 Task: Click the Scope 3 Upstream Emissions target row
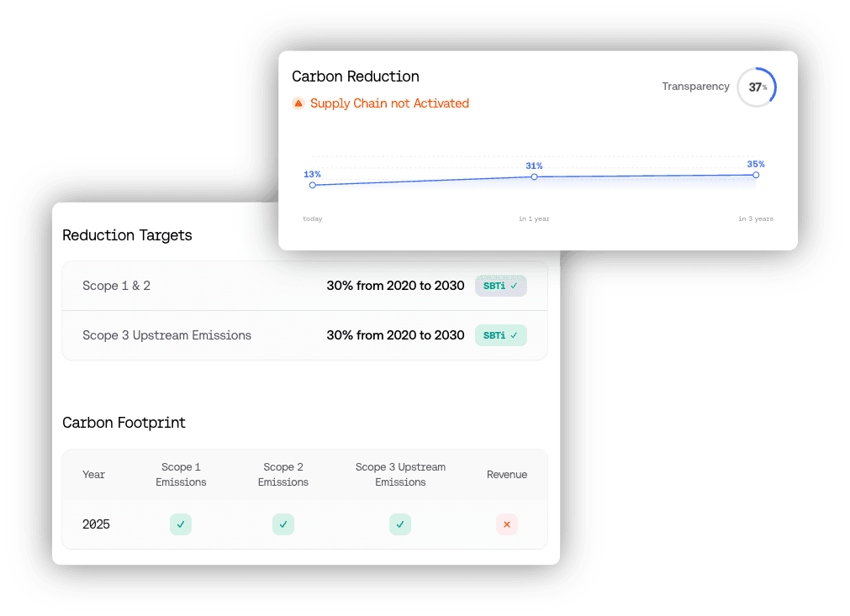pos(304,335)
